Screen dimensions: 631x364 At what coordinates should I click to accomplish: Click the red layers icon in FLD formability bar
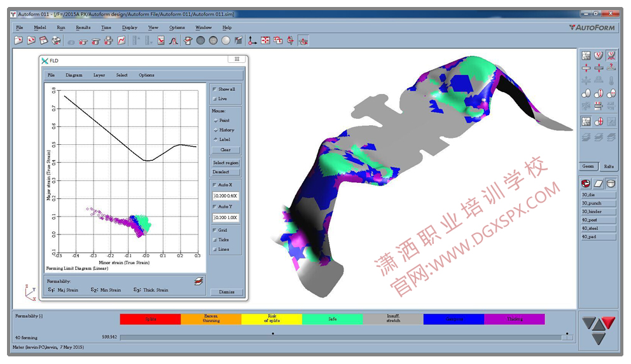pyautogui.click(x=198, y=281)
